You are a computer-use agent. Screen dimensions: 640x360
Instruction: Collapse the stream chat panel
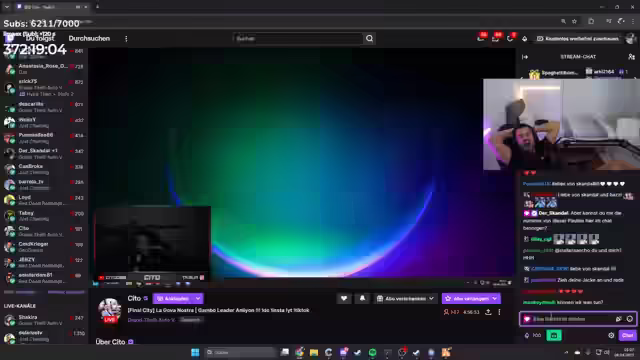(x=525, y=57)
